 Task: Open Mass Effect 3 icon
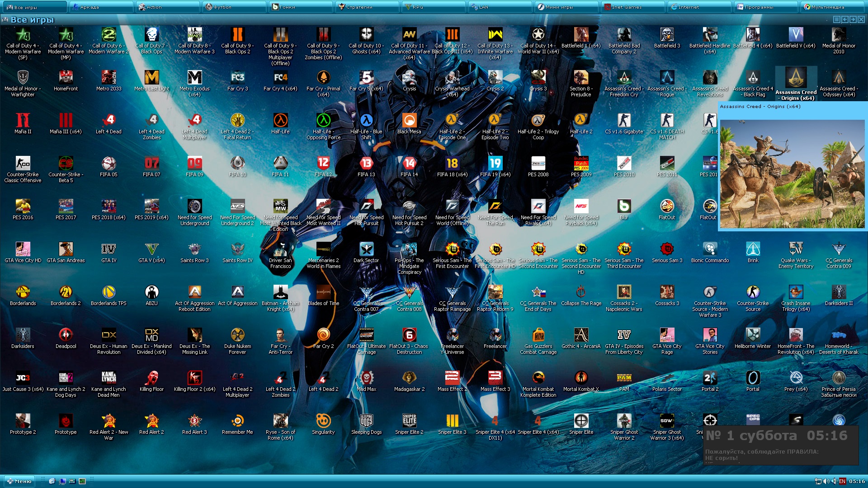coord(495,381)
